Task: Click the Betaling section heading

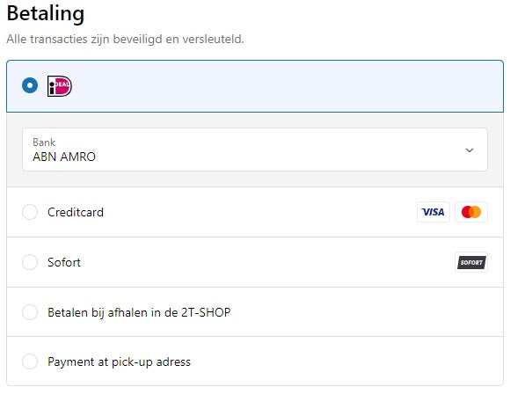Action: pyautogui.click(x=46, y=15)
